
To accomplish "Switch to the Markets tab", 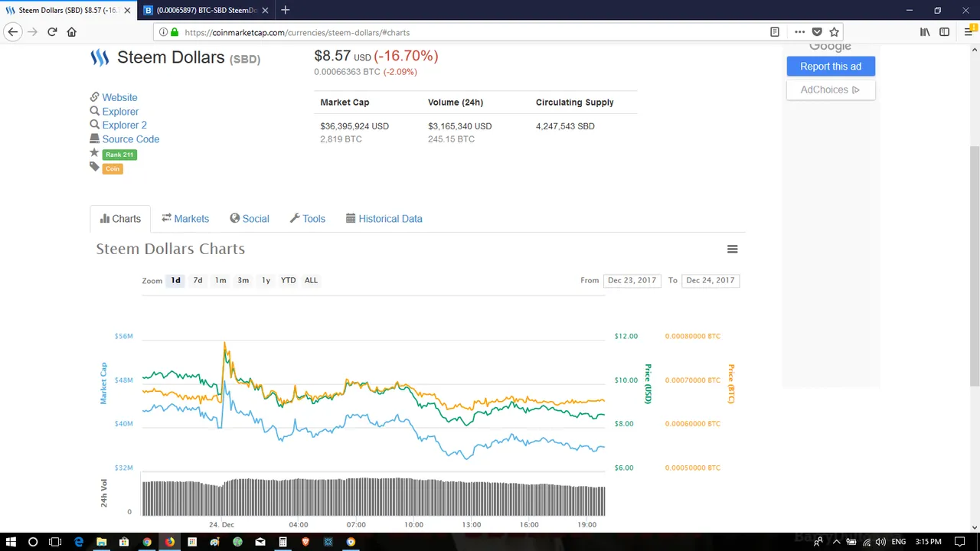I will click(x=185, y=219).
